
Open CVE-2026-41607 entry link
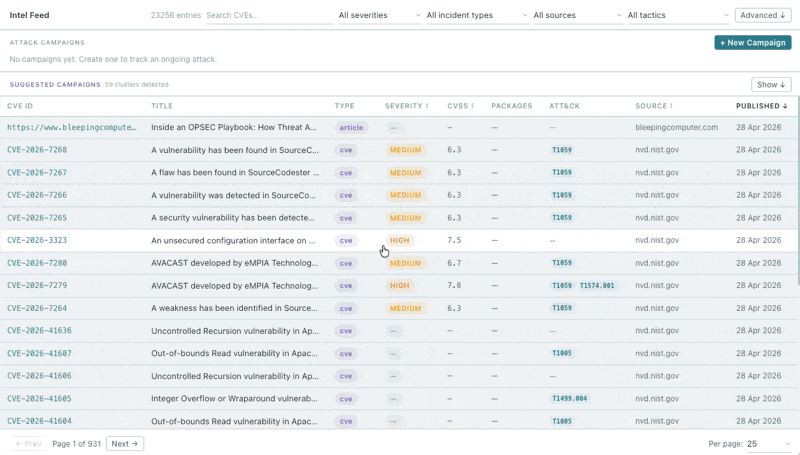39,353
